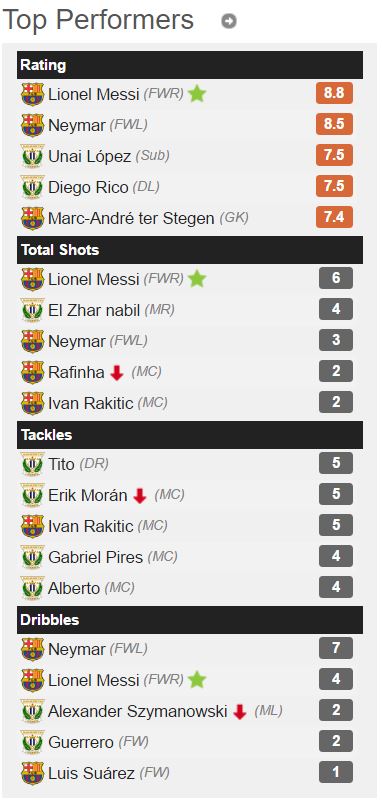Click Barcelona crest beside Luis Suárez

[33, 774]
